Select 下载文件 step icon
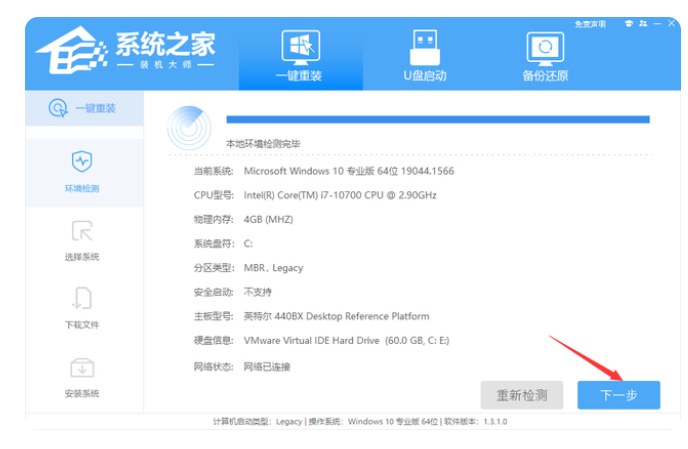Screen dimensions: 688x449 point(82,298)
